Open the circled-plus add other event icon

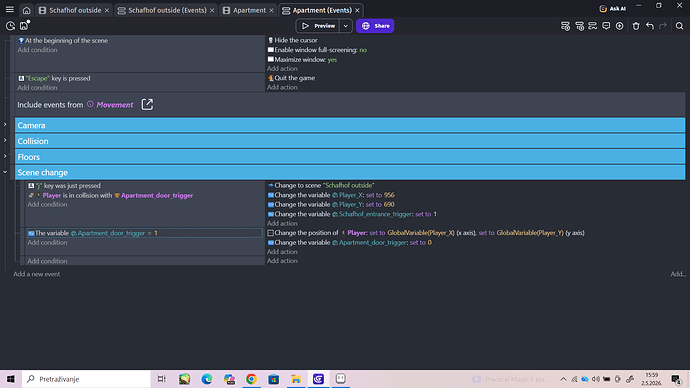620,26
